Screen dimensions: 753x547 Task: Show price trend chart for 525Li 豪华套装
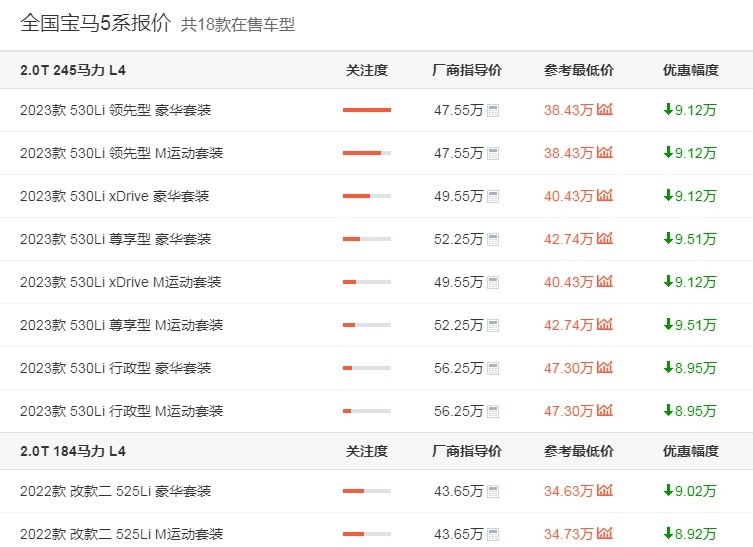click(605, 490)
